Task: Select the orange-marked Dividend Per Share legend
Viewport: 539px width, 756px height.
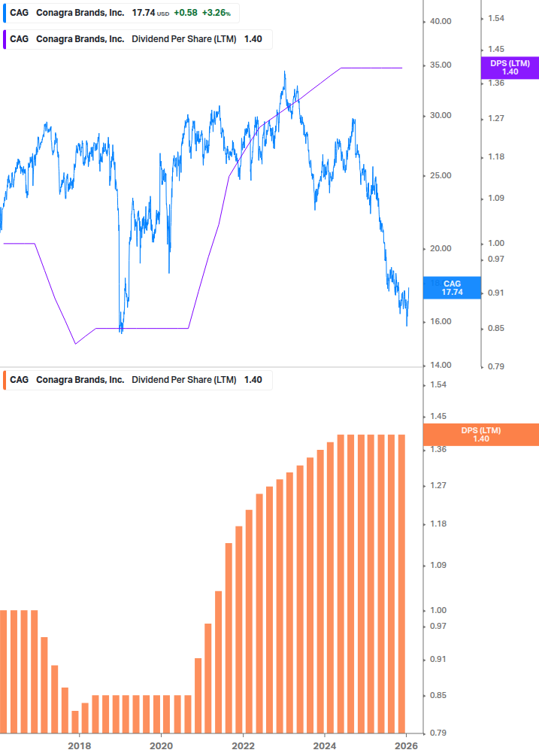Action: coord(138,380)
